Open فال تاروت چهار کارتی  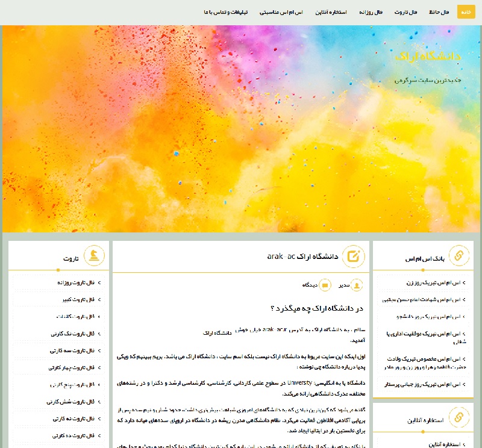[71, 367]
